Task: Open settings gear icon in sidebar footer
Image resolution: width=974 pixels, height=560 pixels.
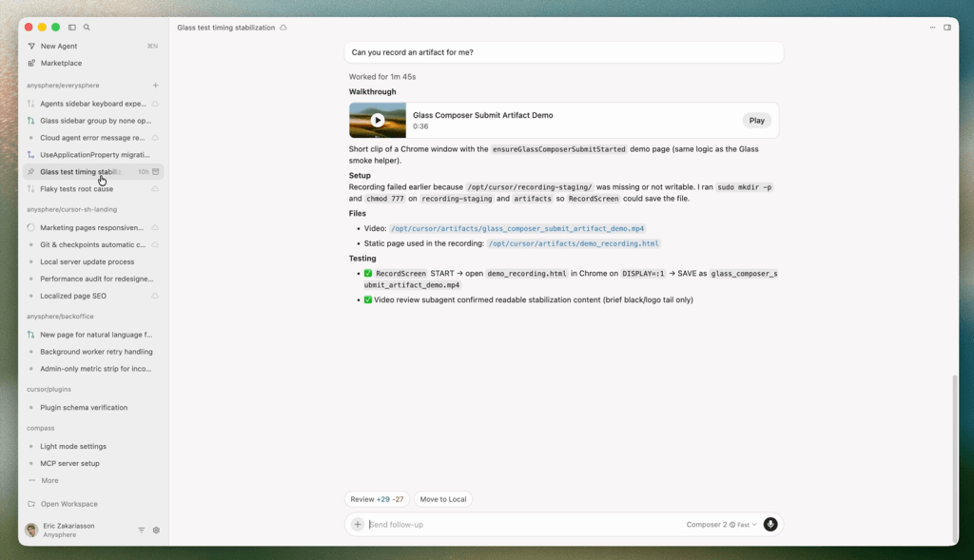Action: 156,530
